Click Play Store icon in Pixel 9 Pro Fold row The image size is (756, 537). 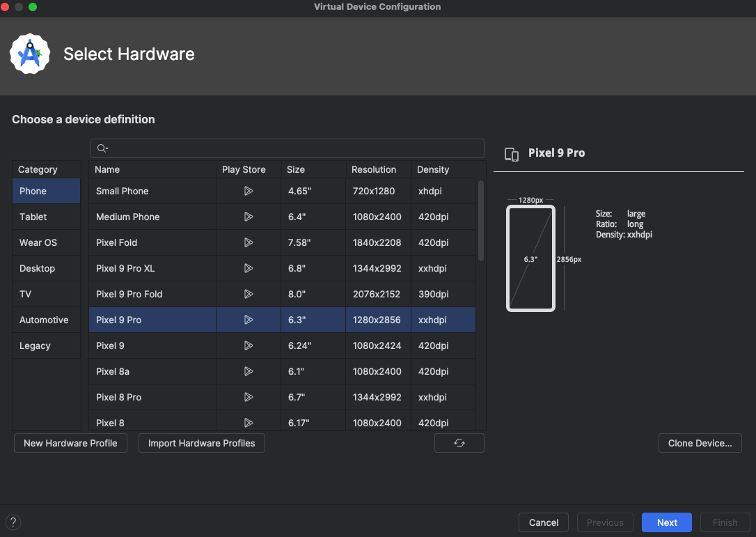click(249, 294)
